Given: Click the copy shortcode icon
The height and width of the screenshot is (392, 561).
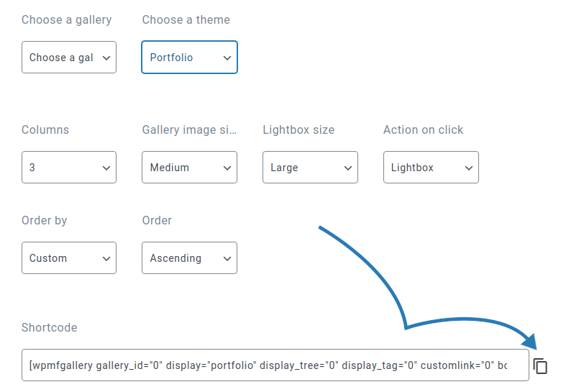Looking at the screenshot, I should point(540,365).
